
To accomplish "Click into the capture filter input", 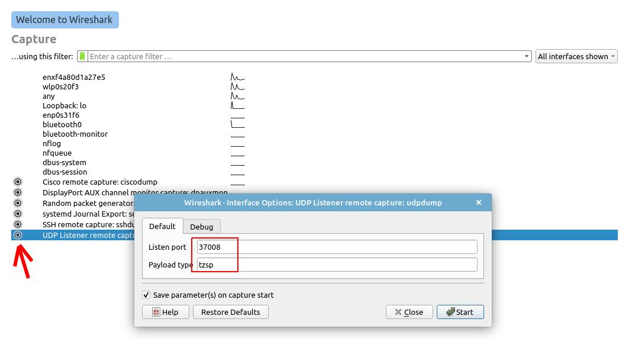I will click(x=305, y=56).
